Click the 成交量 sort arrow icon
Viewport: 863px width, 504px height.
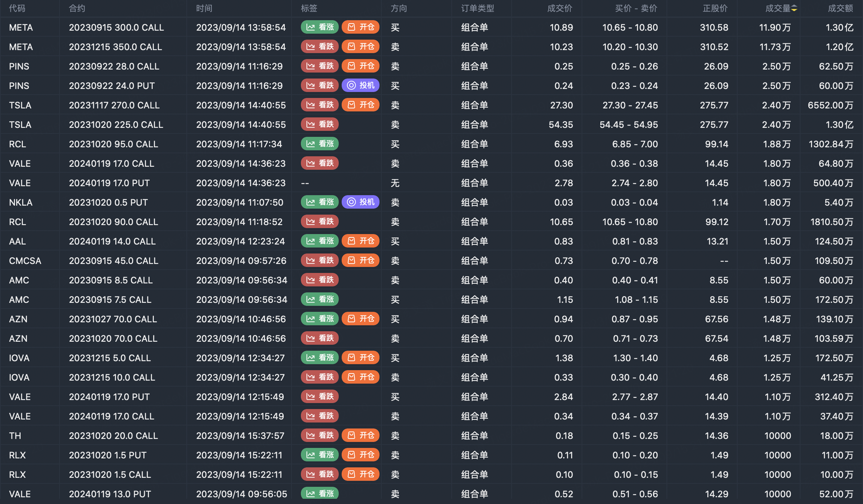[x=794, y=8]
